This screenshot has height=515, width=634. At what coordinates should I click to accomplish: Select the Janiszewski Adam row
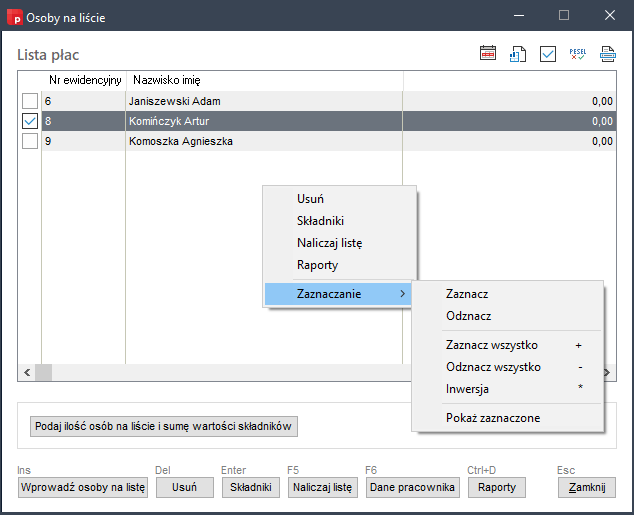(317, 101)
